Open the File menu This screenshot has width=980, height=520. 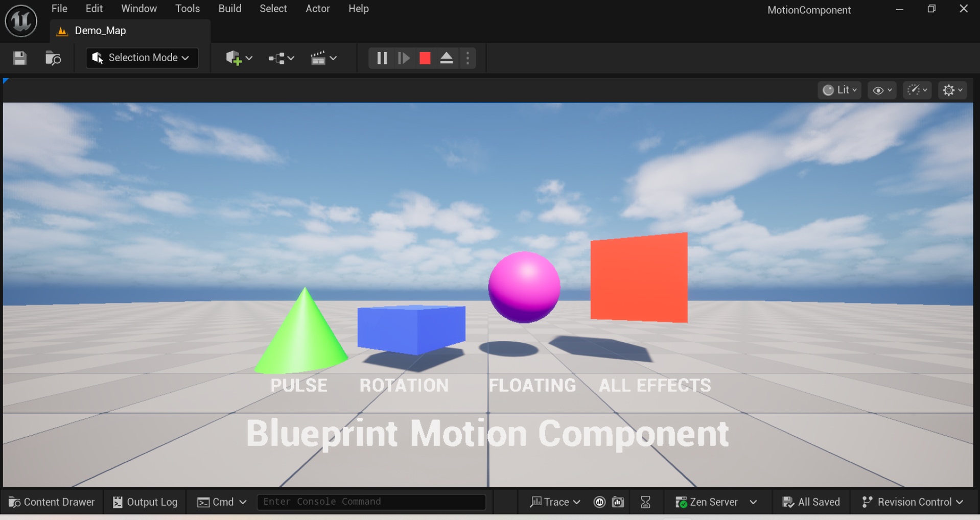point(59,9)
